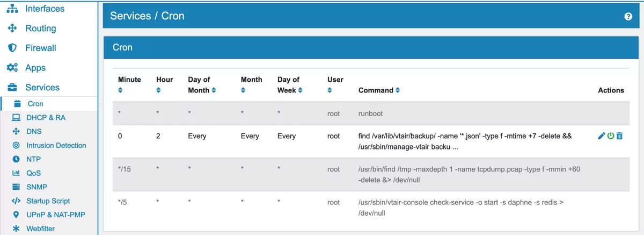Delete the backup cron job via trash icon

coord(619,136)
